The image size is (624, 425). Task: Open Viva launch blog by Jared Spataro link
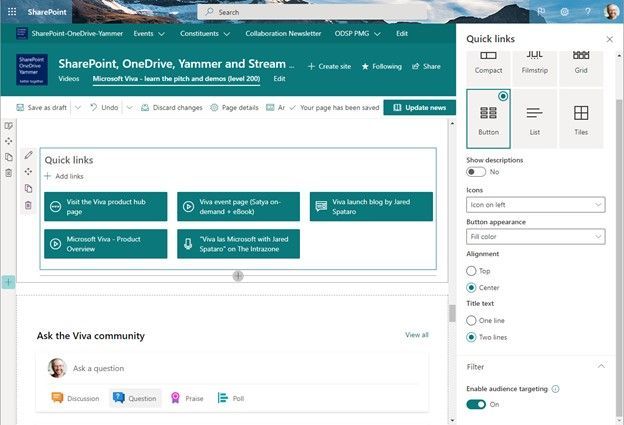(371, 207)
